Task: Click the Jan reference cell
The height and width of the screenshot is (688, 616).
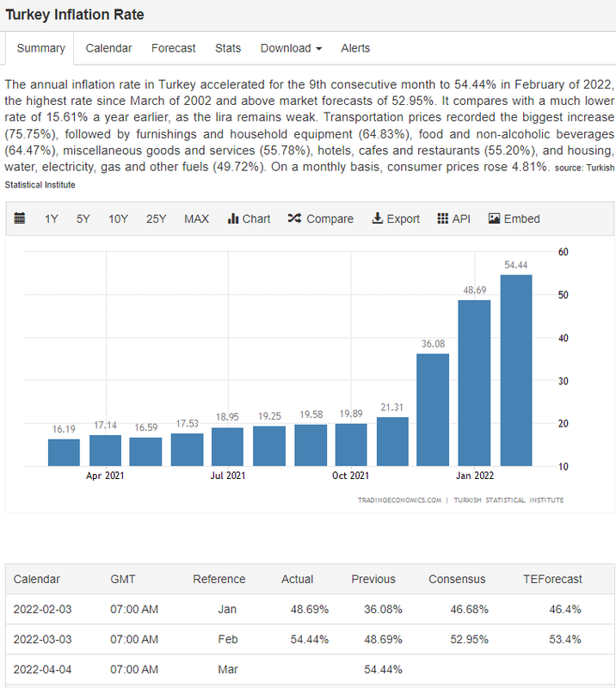Action: (x=227, y=610)
